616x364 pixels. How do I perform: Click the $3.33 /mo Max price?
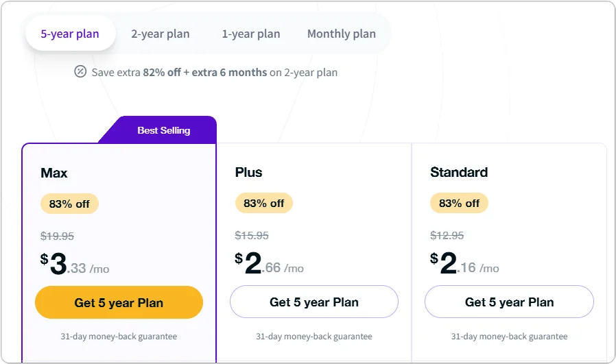click(75, 265)
